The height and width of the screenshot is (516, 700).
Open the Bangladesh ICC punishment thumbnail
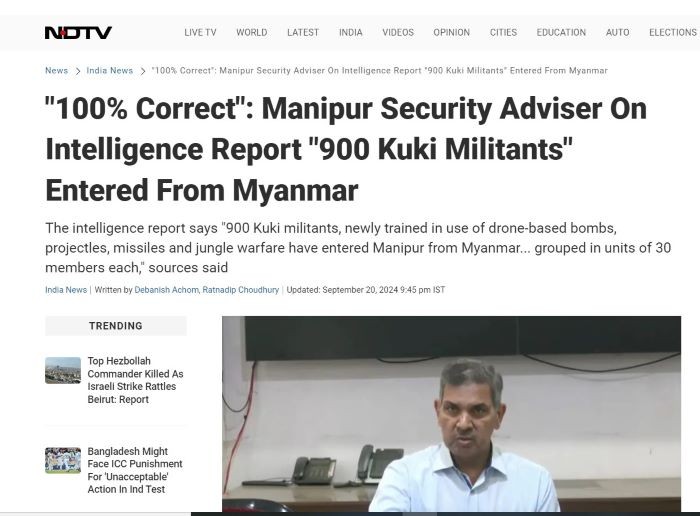[x=63, y=460]
